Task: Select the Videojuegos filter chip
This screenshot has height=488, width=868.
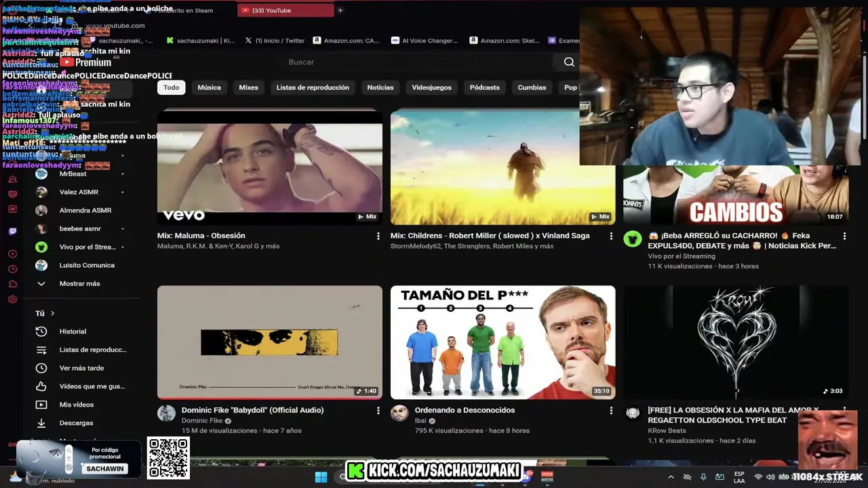Action: coord(431,87)
